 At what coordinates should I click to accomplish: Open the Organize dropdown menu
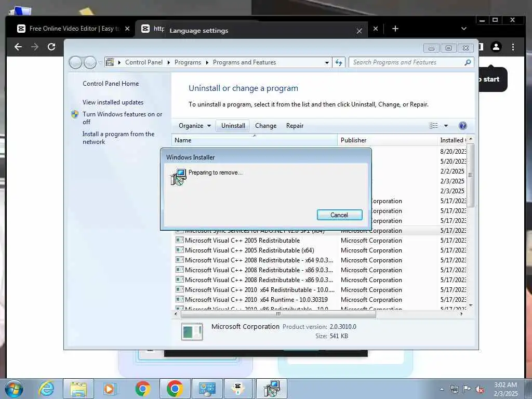tap(195, 126)
